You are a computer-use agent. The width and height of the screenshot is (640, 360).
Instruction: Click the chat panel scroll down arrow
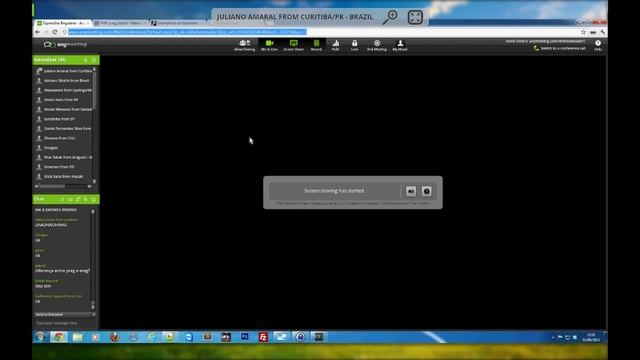point(93,307)
